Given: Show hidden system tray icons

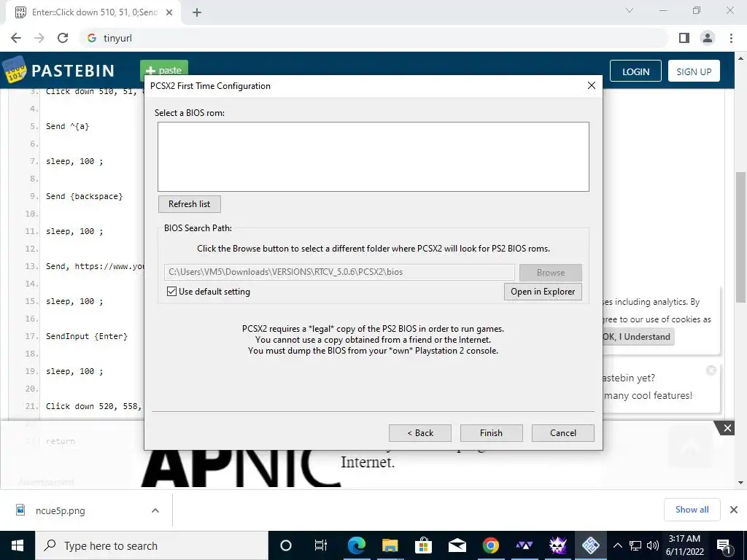Looking at the screenshot, I should pyautogui.click(x=617, y=545).
